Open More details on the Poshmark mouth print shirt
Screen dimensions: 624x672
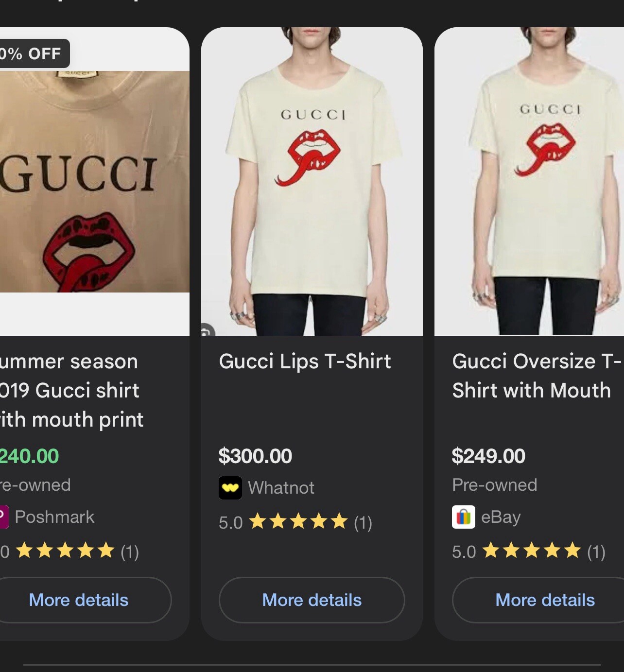(x=79, y=600)
